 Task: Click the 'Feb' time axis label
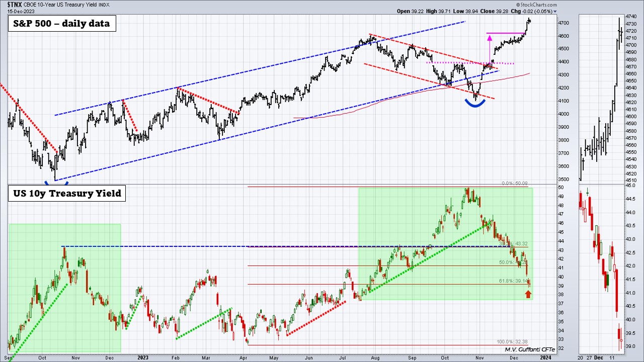176,357
